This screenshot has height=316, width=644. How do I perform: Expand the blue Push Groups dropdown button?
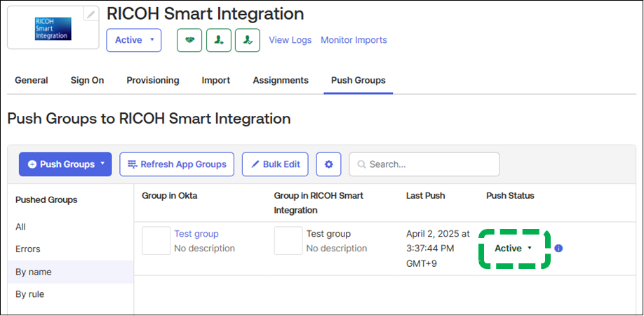pyautogui.click(x=65, y=164)
